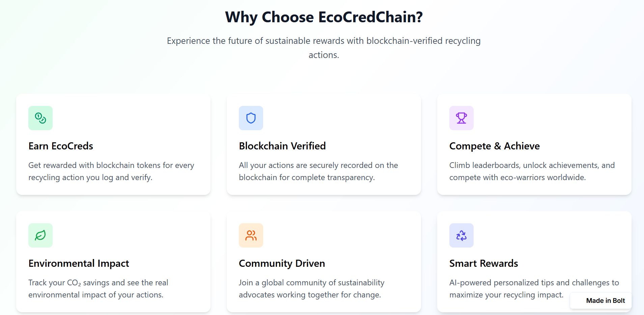644x315 pixels.
Task: Click the recycle arrows Smart Rewards icon
Action: [x=461, y=235]
